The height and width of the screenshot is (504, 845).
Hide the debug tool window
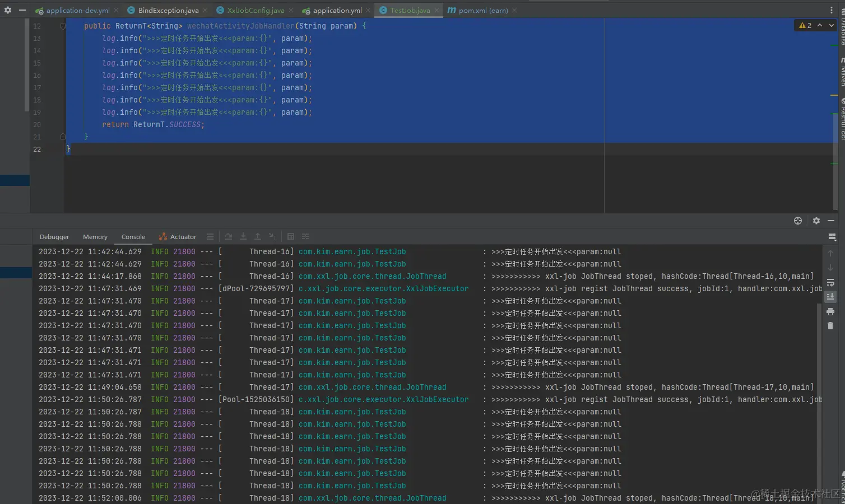831,221
